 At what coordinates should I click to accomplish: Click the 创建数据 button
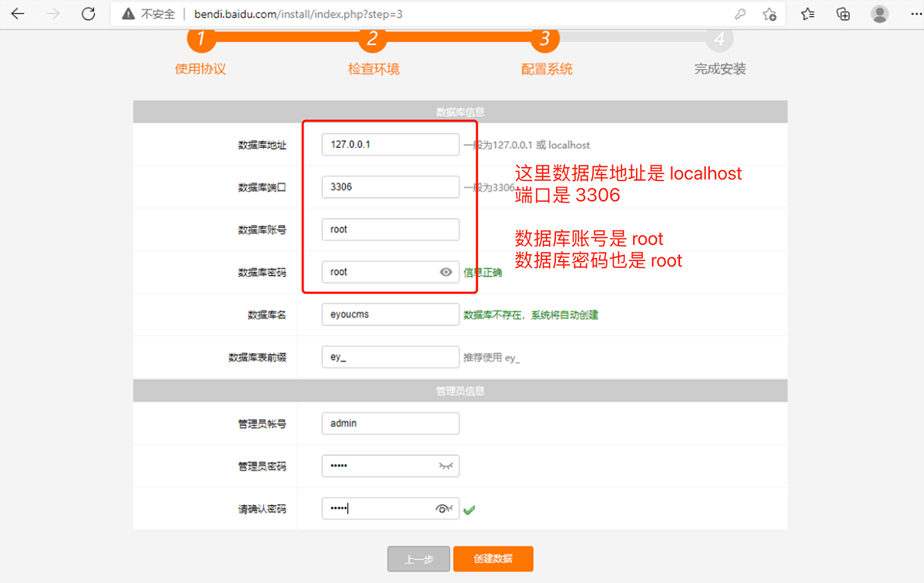coord(493,559)
